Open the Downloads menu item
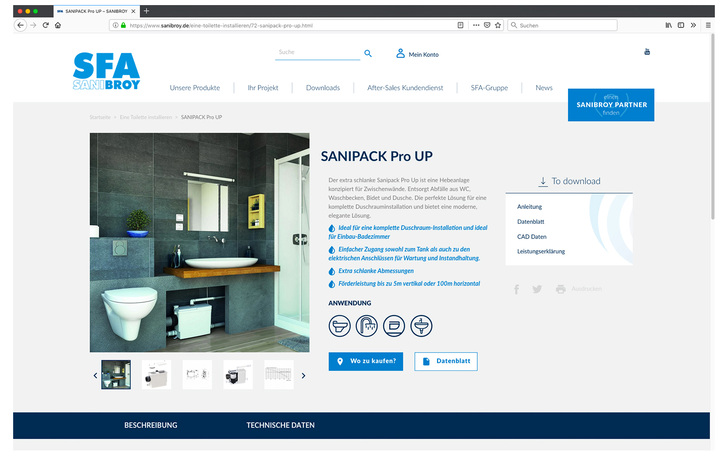The height and width of the screenshot is (456, 728). click(323, 88)
